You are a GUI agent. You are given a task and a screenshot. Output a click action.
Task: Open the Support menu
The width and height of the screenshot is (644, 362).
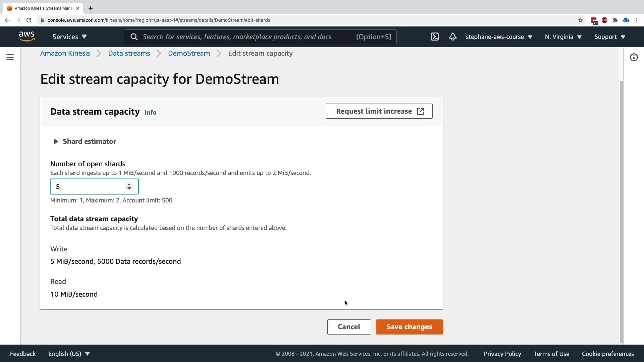click(x=609, y=37)
